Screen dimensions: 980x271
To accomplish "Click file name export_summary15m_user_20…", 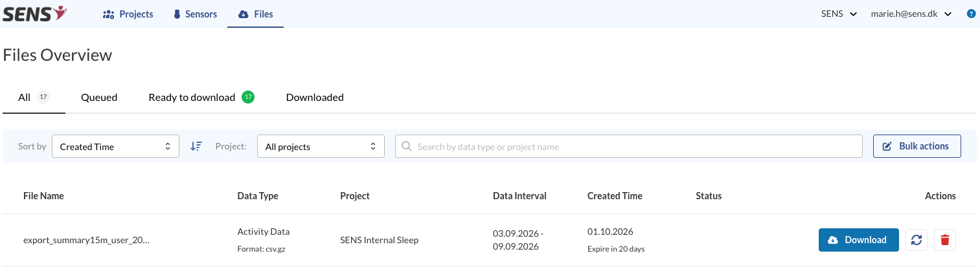I will (x=86, y=240).
